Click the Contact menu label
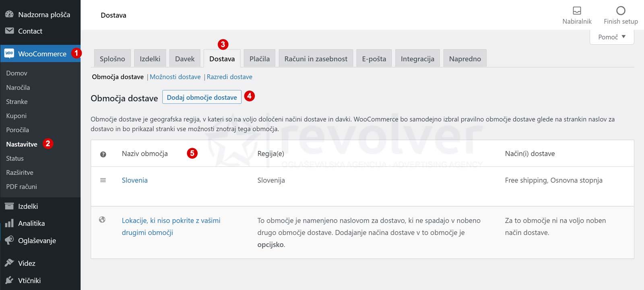The image size is (644, 290). [30, 31]
